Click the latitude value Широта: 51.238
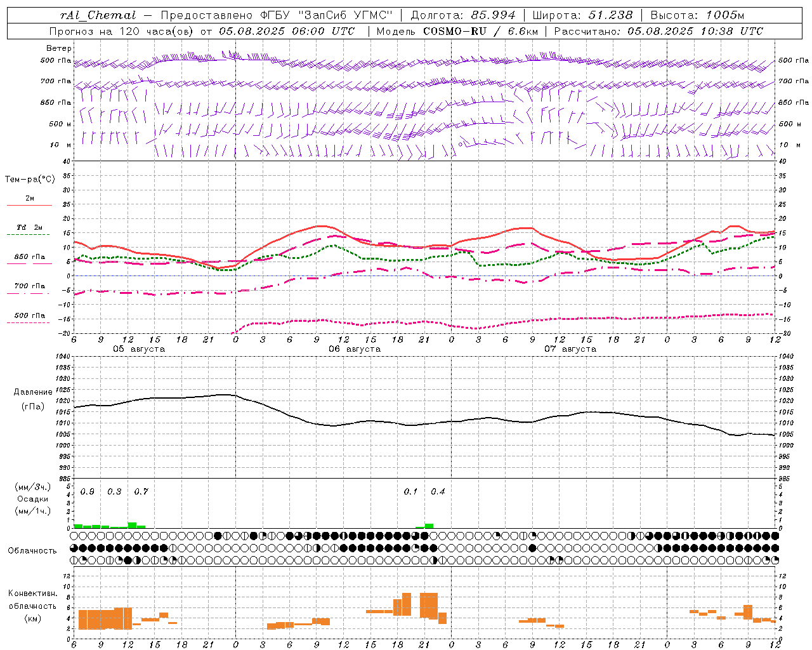 point(582,15)
